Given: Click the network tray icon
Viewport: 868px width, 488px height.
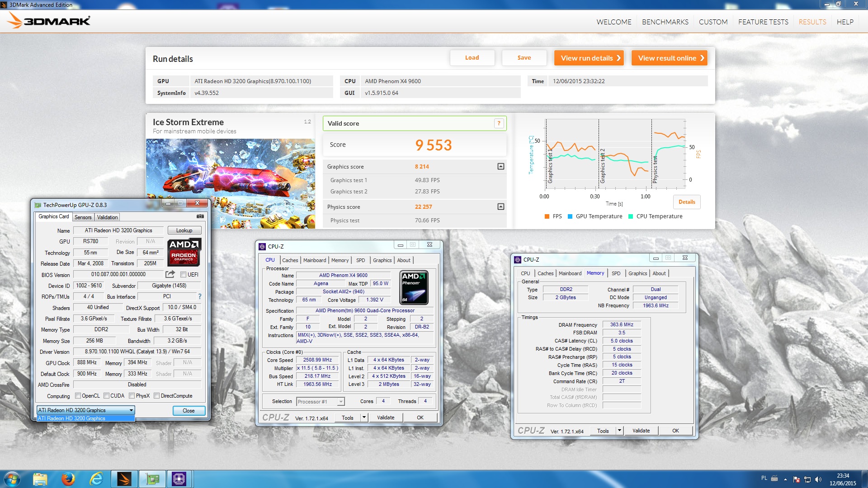Looking at the screenshot, I should point(807,479).
